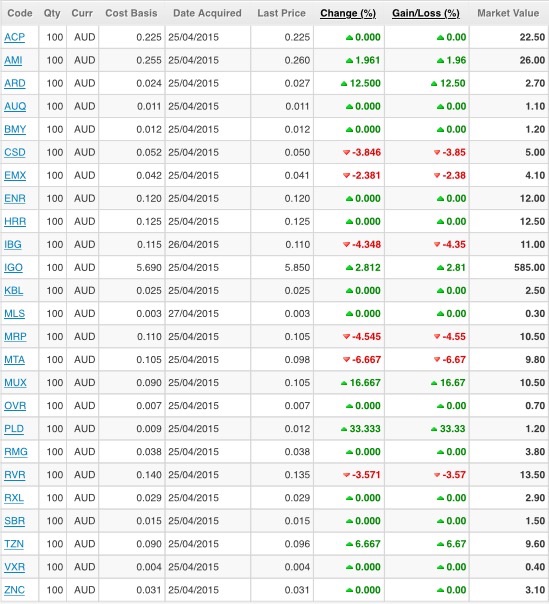Open the ACP stock code link

[15, 37]
